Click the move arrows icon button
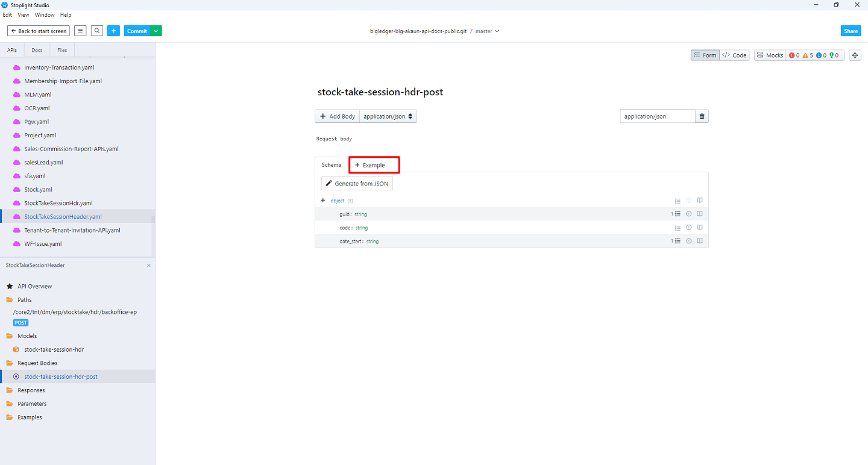868x465 pixels. click(x=855, y=55)
